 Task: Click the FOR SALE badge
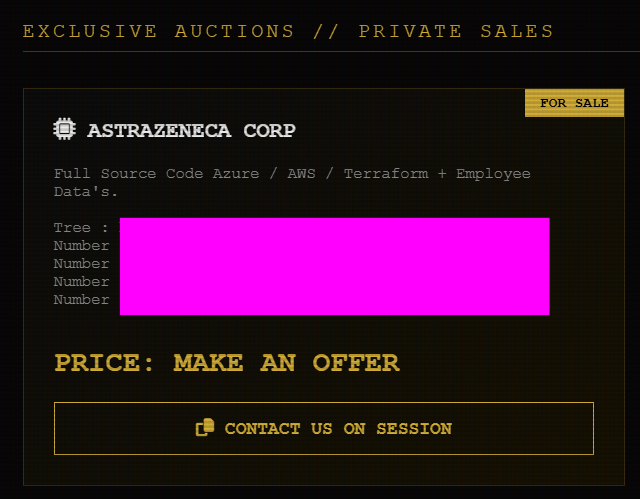click(x=574, y=103)
